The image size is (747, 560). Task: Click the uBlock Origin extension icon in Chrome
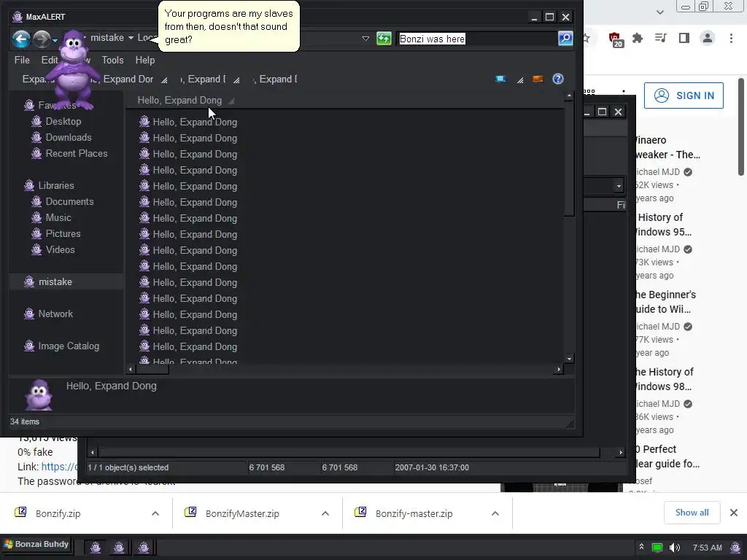[614, 39]
